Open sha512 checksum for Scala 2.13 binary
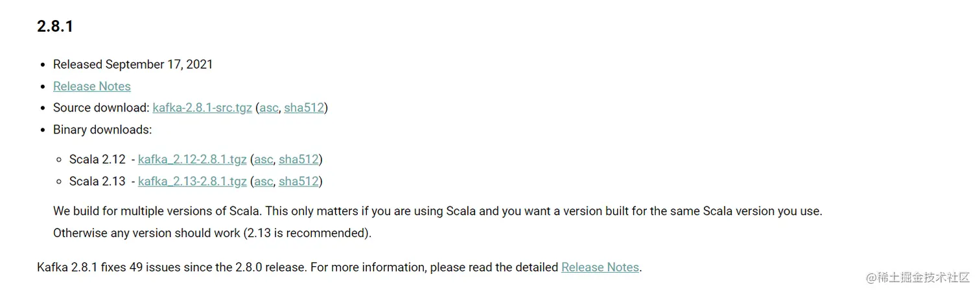Screen dimensions: 980x294 pos(299,181)
